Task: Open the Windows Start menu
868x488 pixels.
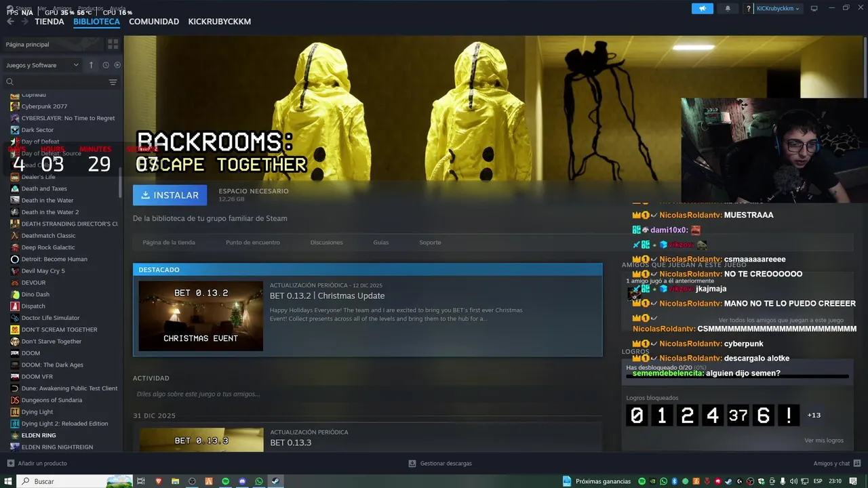Action: [x=7, y=481]
